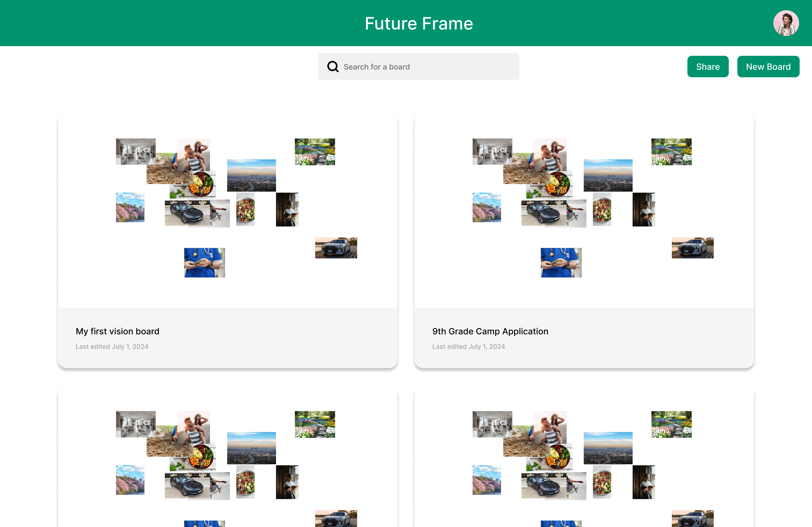Select blue scrubs image in first board

coord(204,262)
